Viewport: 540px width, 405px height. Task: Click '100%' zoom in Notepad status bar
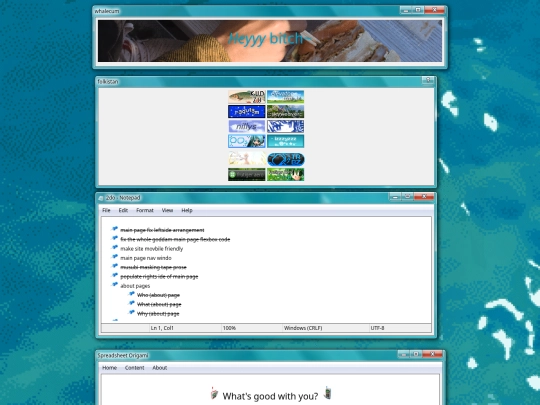coord(229,328)
